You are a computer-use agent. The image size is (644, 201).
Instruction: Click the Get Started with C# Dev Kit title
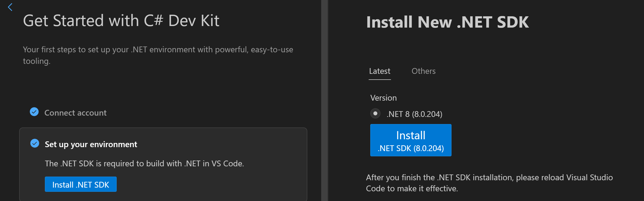point(121,21)
